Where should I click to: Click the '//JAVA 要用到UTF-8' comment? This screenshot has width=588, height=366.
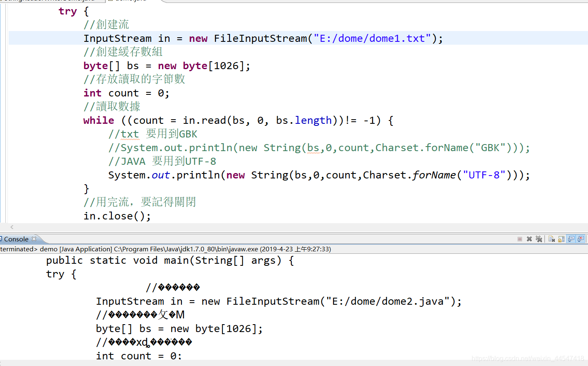[x=162, y=161]
